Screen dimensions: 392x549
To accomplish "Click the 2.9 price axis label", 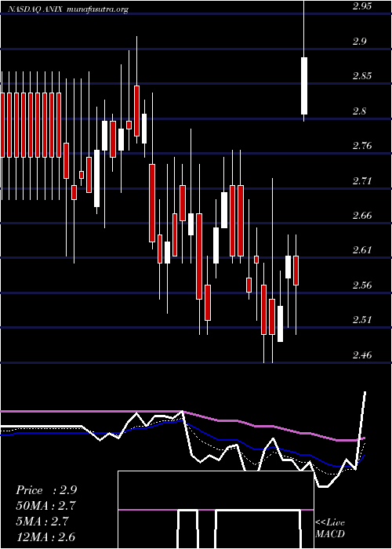I will tap(359, 42).
